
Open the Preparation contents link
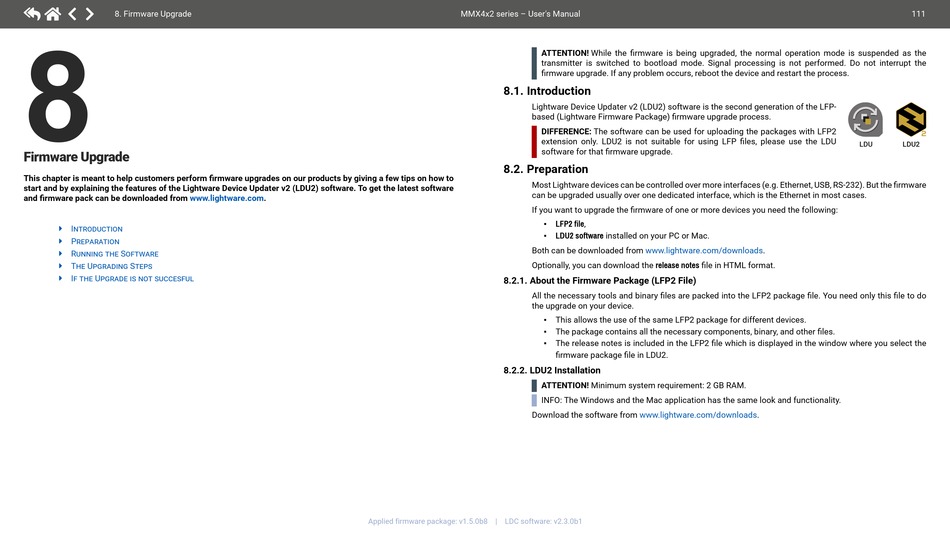coord(95,241)
